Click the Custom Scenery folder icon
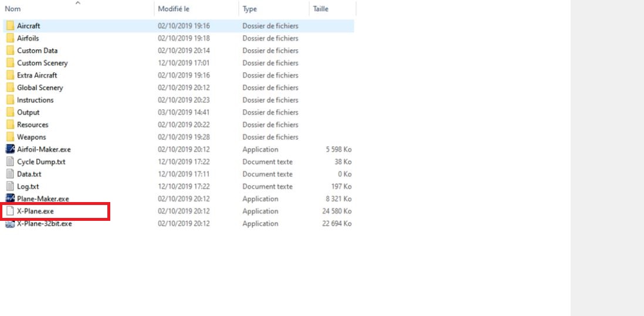 (11, 63)
